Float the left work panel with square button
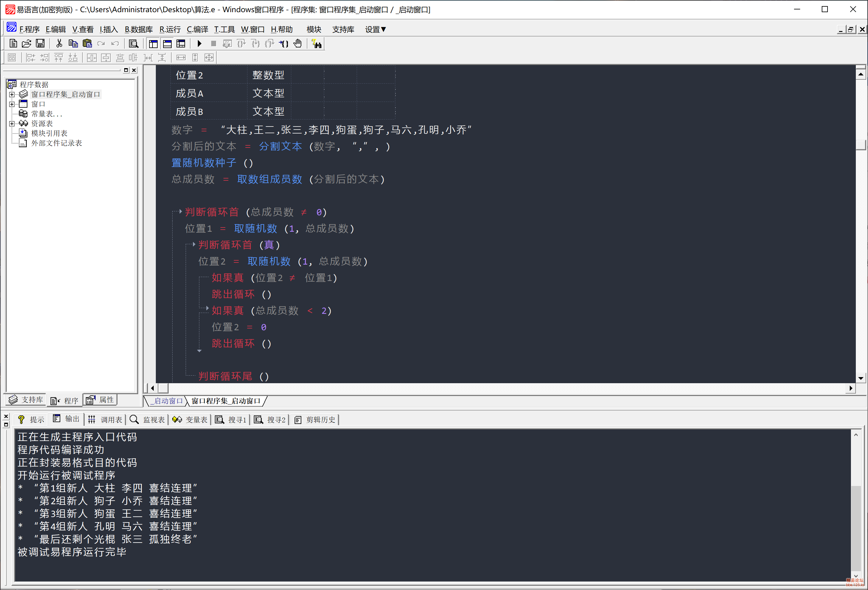Screen dimensions: 868x590 tap(126, 70)
